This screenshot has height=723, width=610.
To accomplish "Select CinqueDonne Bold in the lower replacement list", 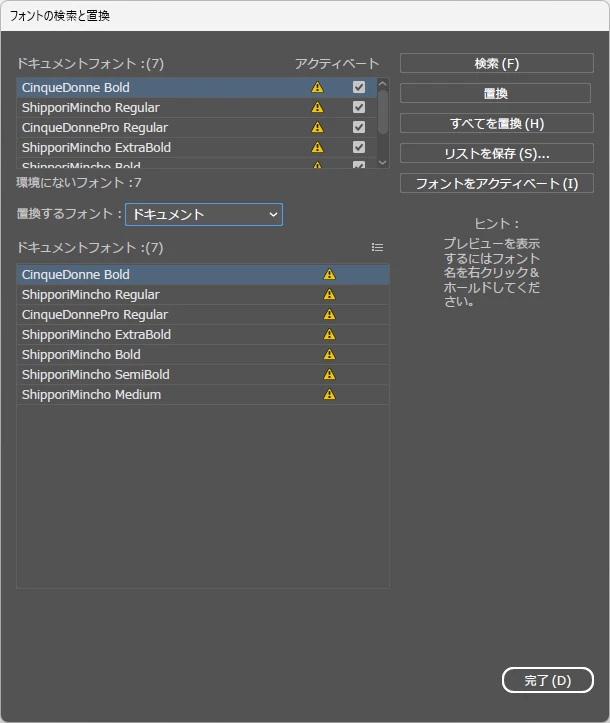I will pyautogui.click(x=203, y=274).
